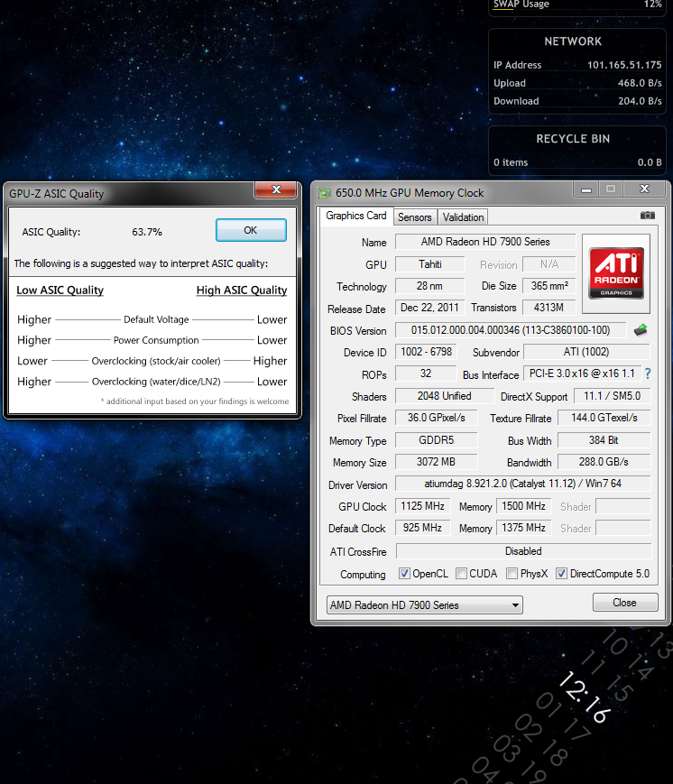
Task: Toggle the PhysX checkbox
Action: pyautogui.click(x=512, y=574)
